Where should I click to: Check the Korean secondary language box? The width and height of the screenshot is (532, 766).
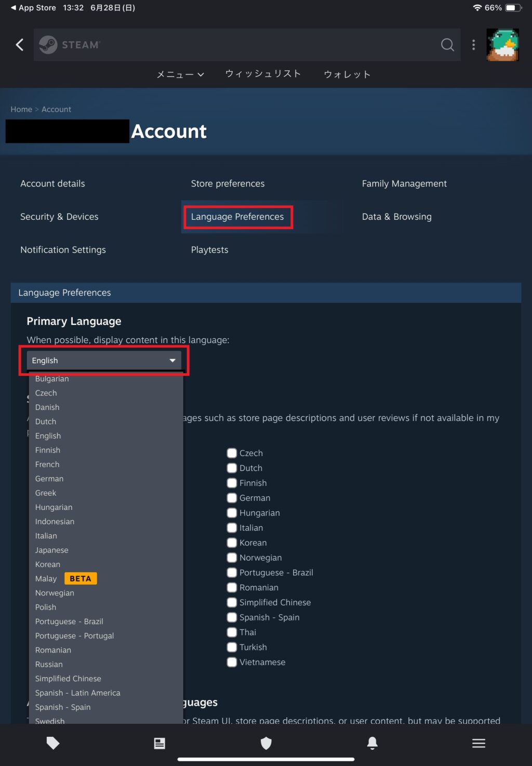(x=232, y=543)
